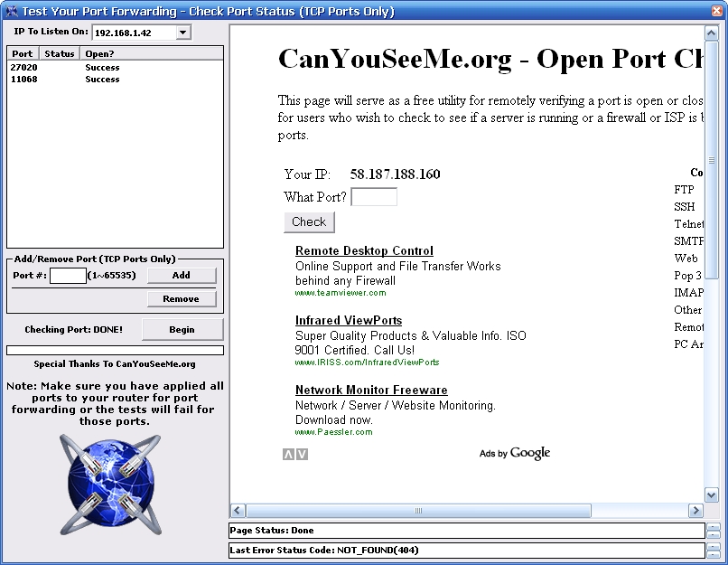Click the Check button on CanYouSeeMe page
Image resolution: width=728 pixels, height=565 pixels.
point(309,222)
